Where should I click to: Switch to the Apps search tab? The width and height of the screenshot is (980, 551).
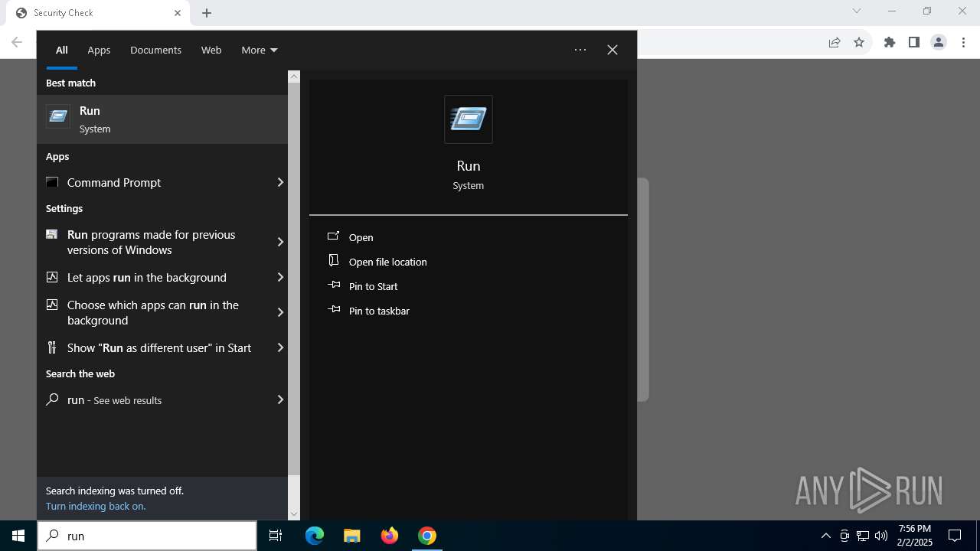point(99,50)
